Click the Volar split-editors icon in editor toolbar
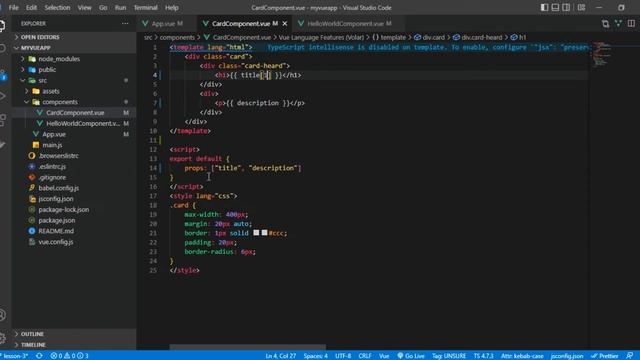The height and width of the screenshot is (360, 640). [618, 24]
